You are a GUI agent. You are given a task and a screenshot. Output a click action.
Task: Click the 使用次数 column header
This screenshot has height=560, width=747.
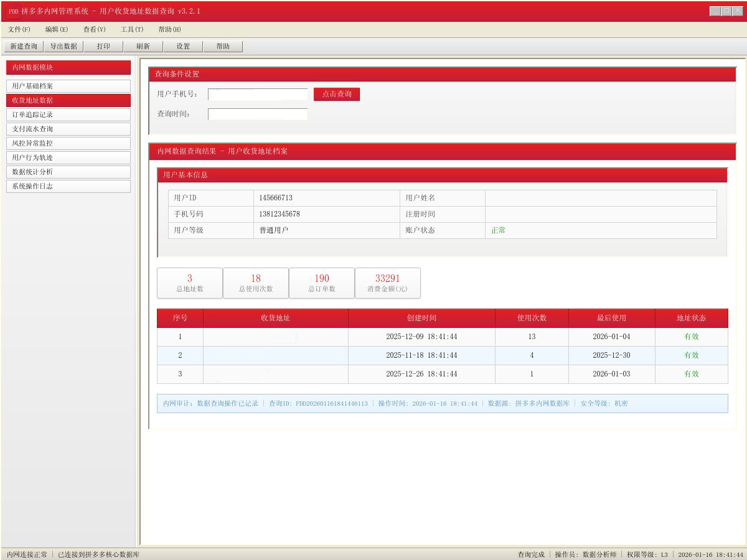[532, 318]
